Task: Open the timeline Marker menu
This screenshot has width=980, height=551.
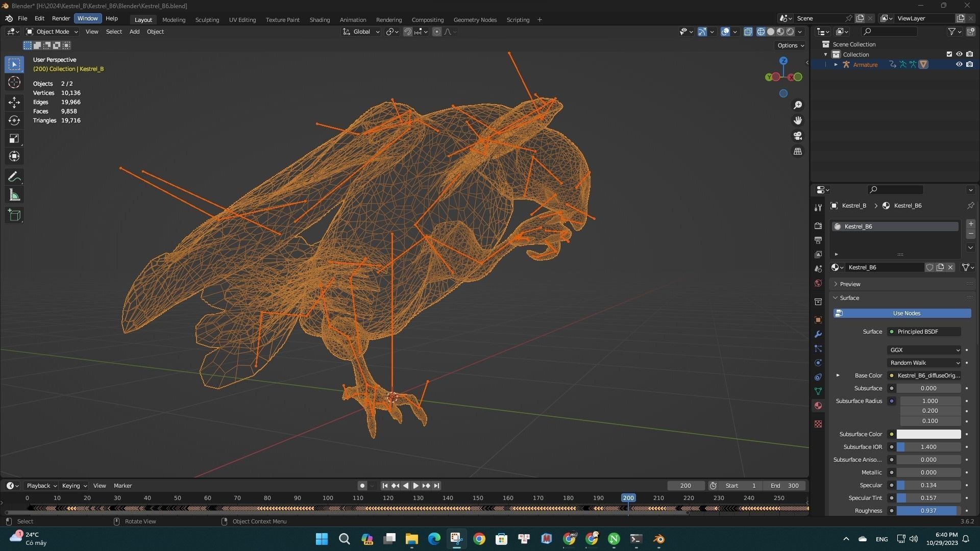Action: point(122,486)
